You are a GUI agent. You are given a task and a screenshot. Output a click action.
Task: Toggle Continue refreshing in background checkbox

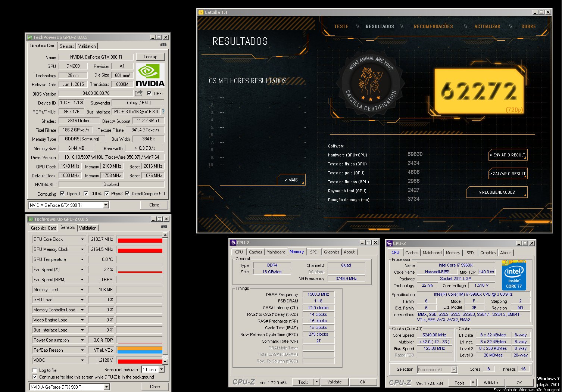tap(35, 377)
